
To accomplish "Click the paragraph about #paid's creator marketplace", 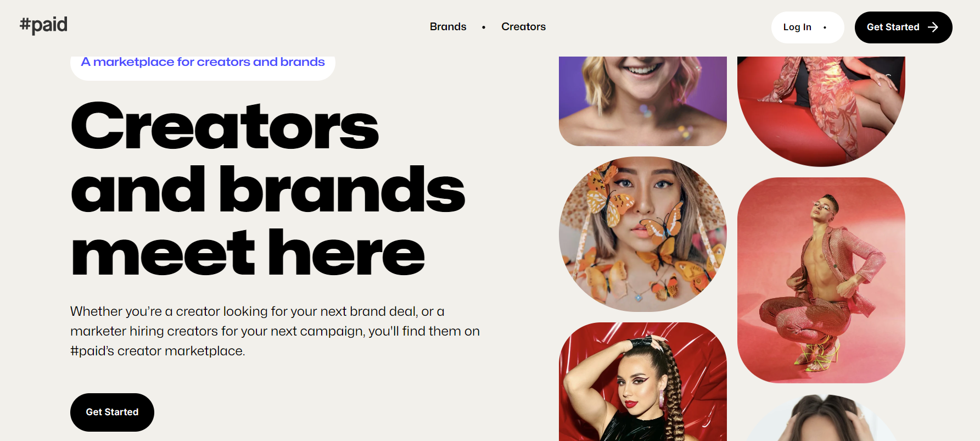I will [x=275, y=331].
